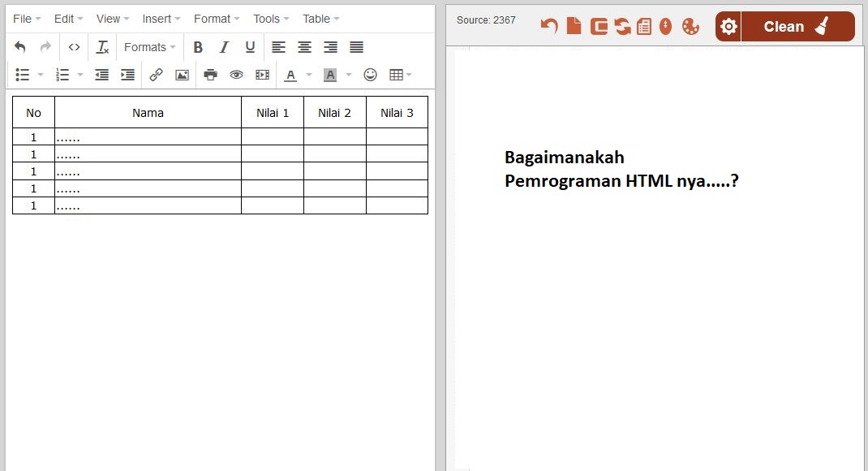Open the Table menu
The width and height of the screenshot is (868, 471).
(x=320, y=18)
